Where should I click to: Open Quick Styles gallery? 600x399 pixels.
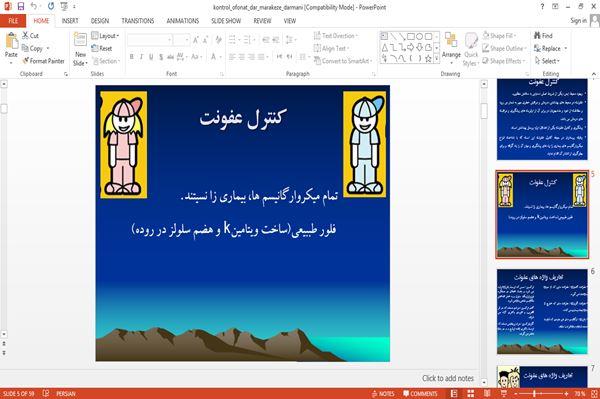click(471, 50)
